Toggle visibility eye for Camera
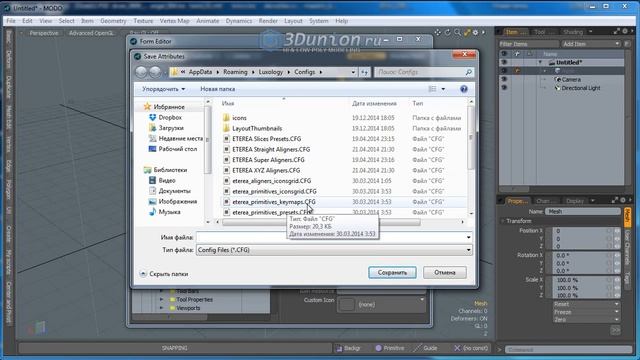The height and width of the screenshot is (360, 640). click(x=504, y=79)
